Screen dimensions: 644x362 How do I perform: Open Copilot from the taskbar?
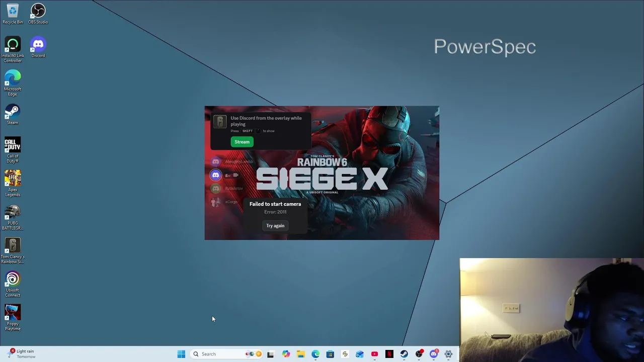pos(286,354)
